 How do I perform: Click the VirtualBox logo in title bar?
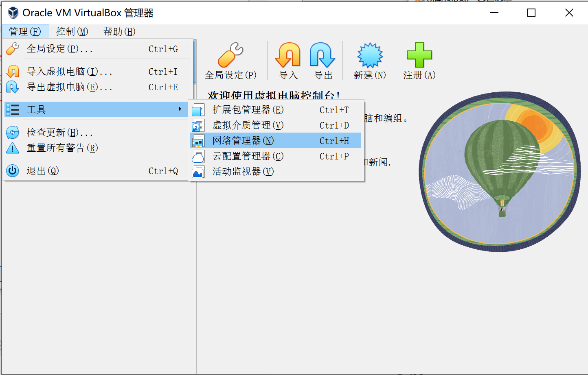point(13,13)
